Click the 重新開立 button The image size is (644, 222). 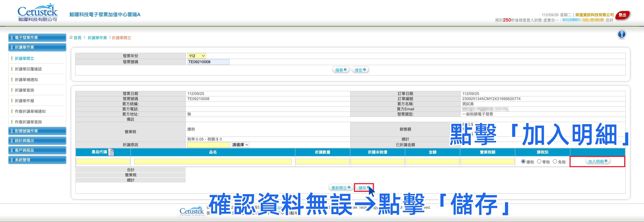(340, 188)
